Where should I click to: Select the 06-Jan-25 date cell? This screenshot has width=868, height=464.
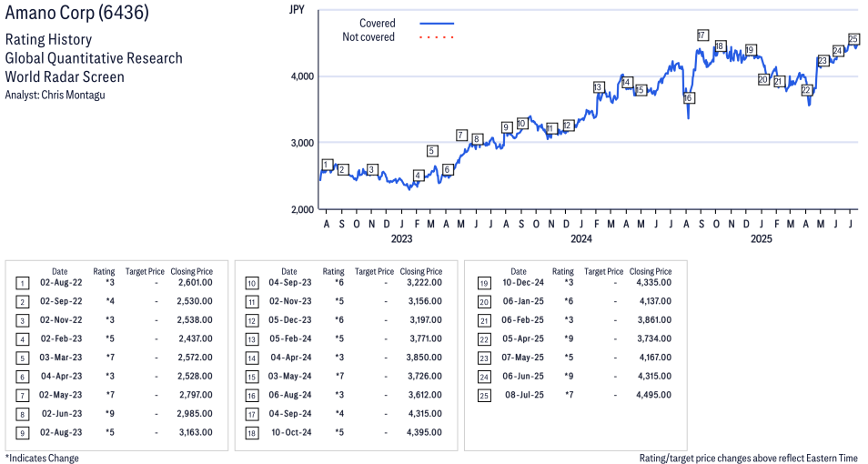[x=523, y=301]
